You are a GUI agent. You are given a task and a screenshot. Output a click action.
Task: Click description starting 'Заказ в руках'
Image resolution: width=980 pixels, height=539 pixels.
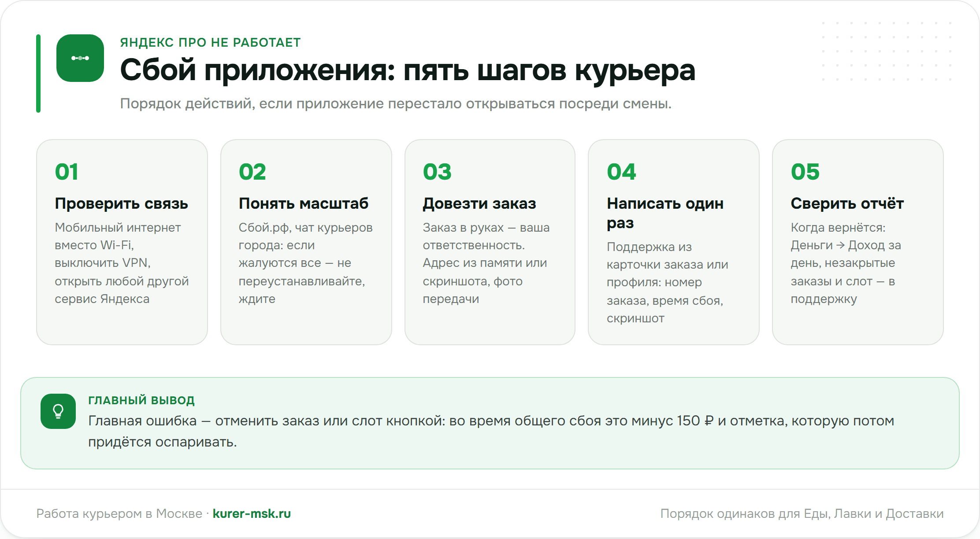[486, 263]
